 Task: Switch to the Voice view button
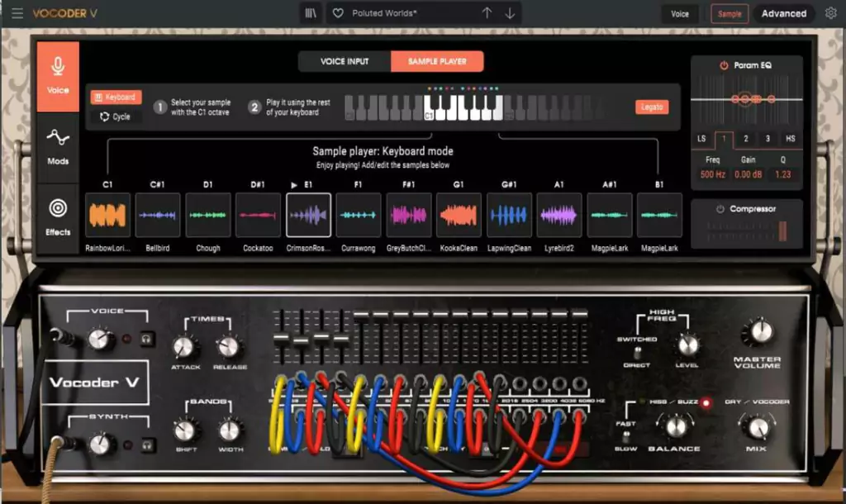(680, 14)
